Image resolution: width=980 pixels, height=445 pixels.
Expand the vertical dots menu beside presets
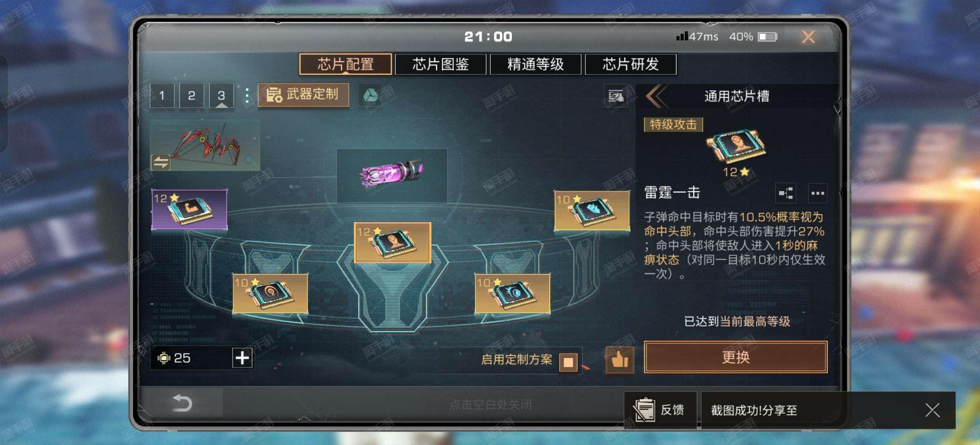247,96
